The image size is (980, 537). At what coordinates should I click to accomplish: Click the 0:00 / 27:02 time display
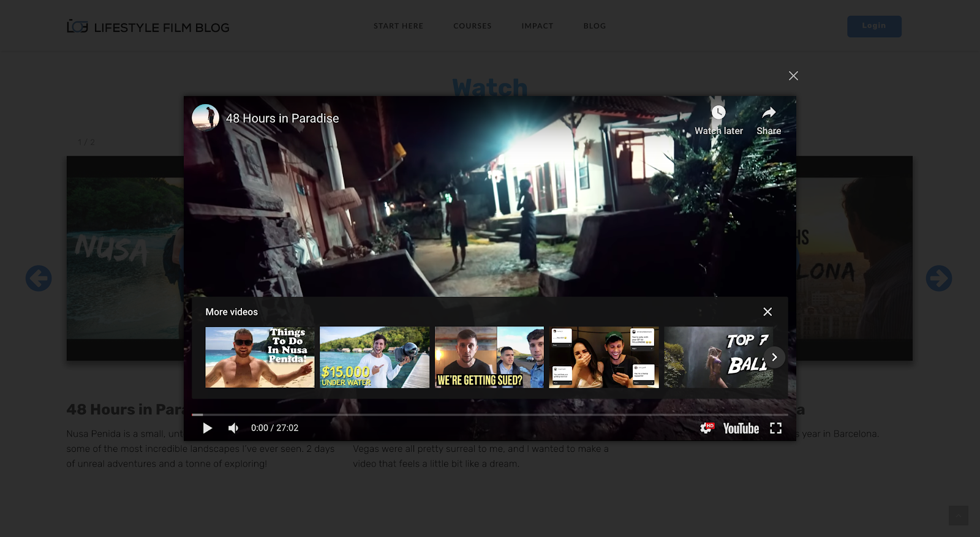[274, 428]
